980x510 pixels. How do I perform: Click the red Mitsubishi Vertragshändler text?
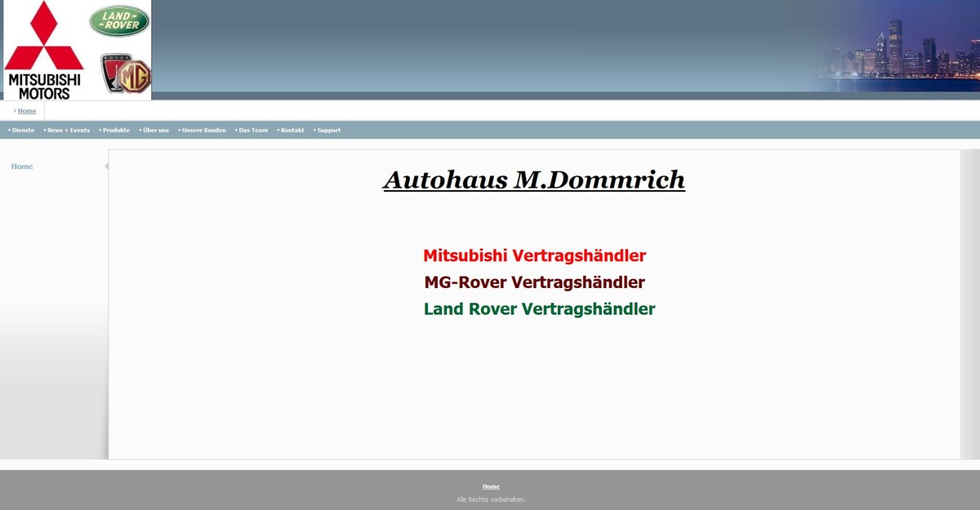(534, 255)
